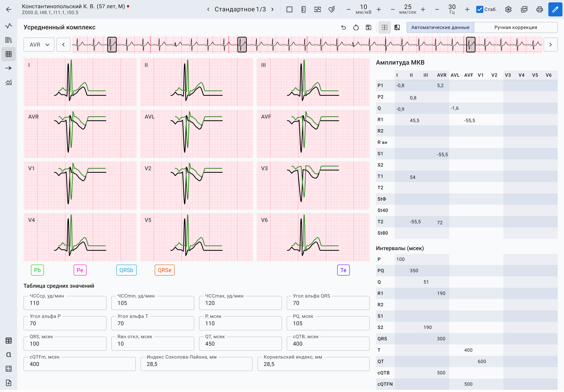
Task: Click the blue pencil edit button
Action: [555, 9]
